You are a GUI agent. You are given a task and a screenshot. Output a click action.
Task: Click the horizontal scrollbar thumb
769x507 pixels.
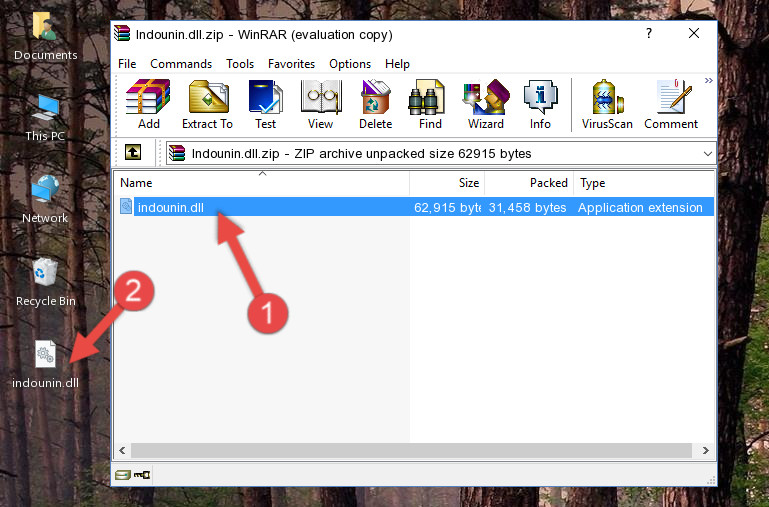(x=411, y=450)
